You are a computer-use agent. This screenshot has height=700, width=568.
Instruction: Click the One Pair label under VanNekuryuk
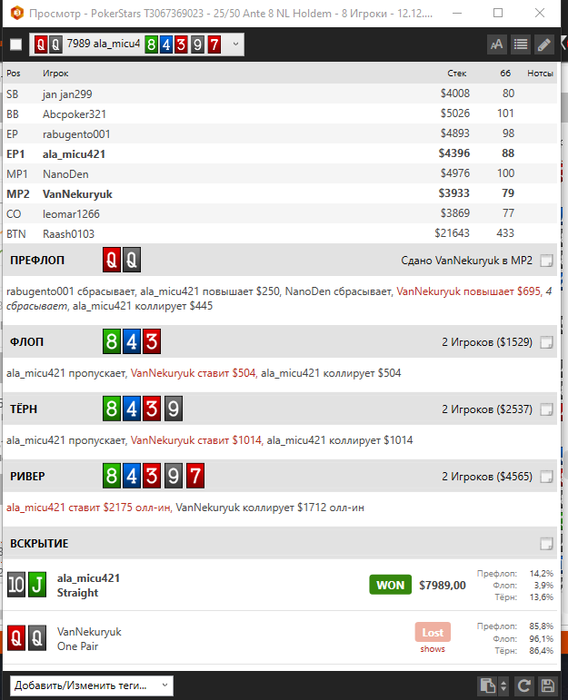pyautogui.click(x=78, y=646)
